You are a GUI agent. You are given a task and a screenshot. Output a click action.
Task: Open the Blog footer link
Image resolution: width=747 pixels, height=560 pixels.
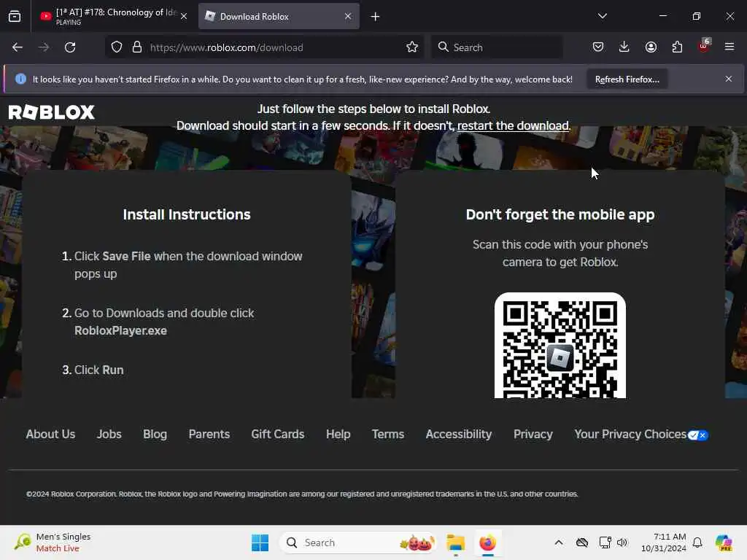[155, 435]
